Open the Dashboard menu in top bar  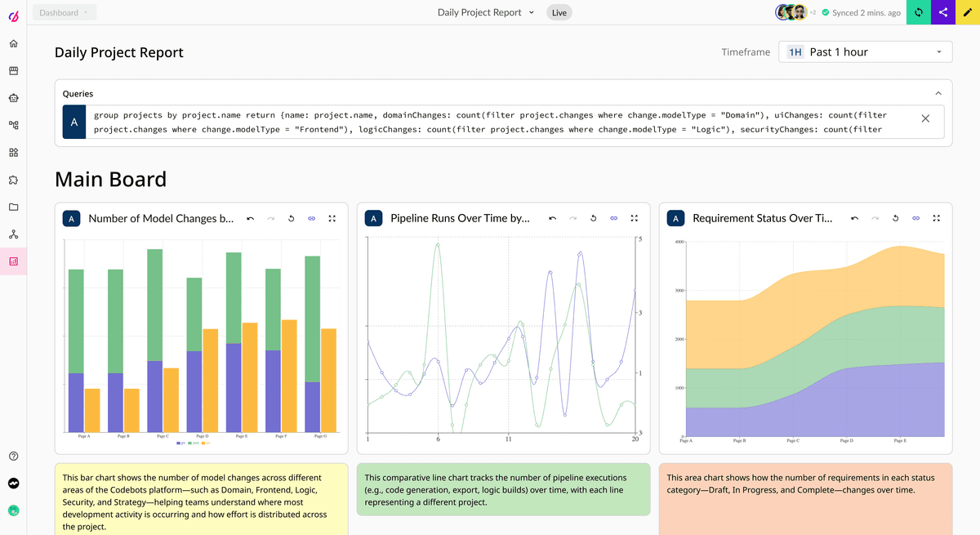(65, 12)
